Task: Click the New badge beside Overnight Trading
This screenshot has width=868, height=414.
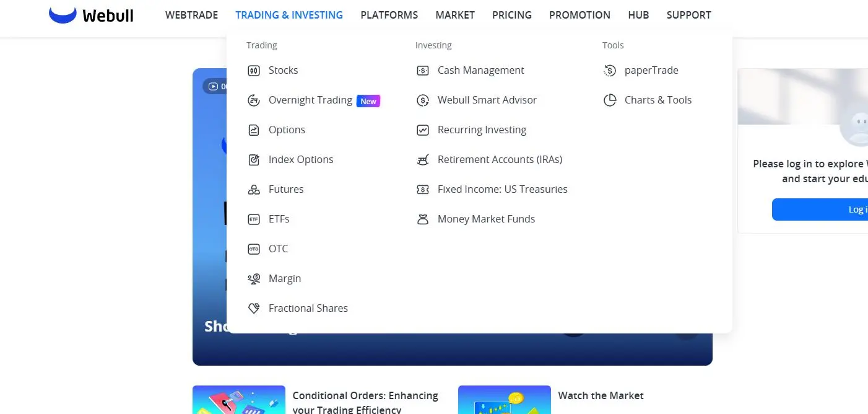Action: point(368,101)
